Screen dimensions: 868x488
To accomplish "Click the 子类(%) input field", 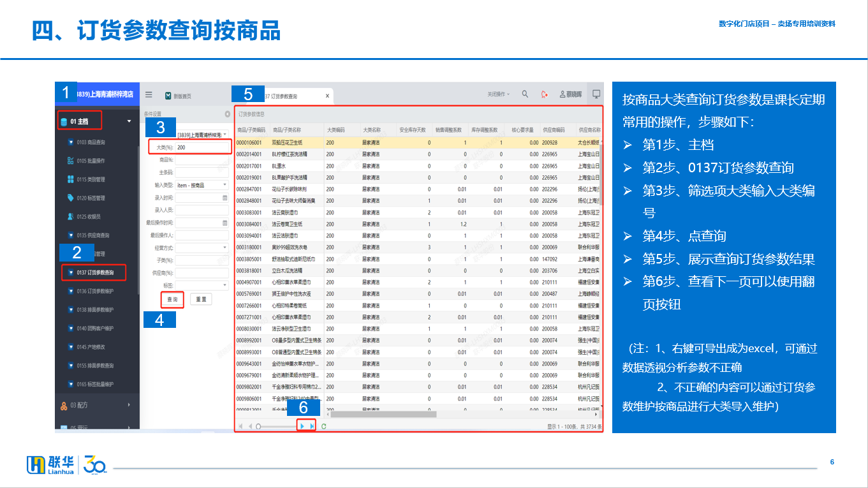I will (202, 260).
